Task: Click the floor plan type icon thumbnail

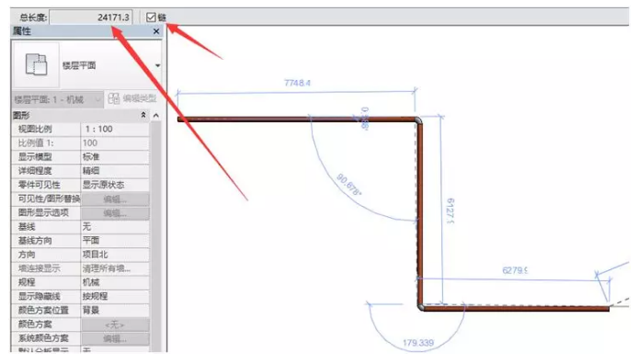Action: [x=36, y=65]
